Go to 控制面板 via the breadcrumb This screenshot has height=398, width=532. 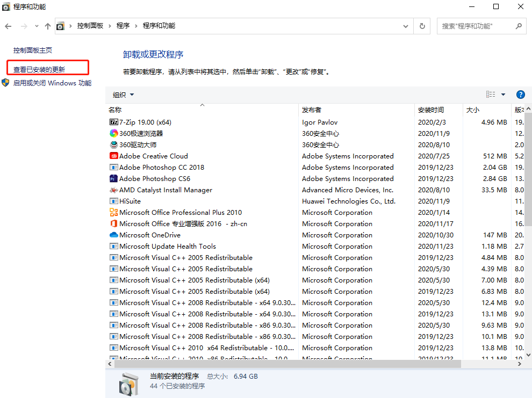[x=89, y=25]
